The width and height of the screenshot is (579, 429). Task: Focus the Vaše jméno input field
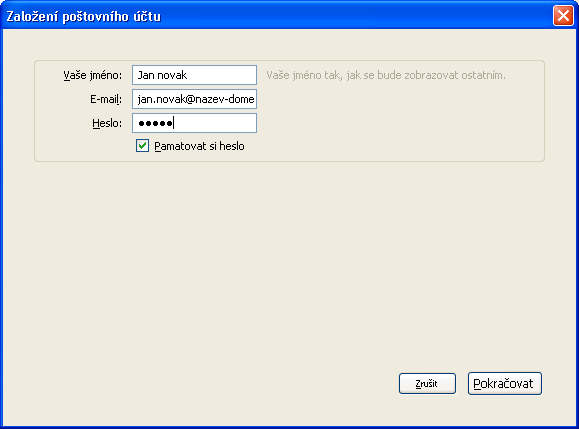194,75
